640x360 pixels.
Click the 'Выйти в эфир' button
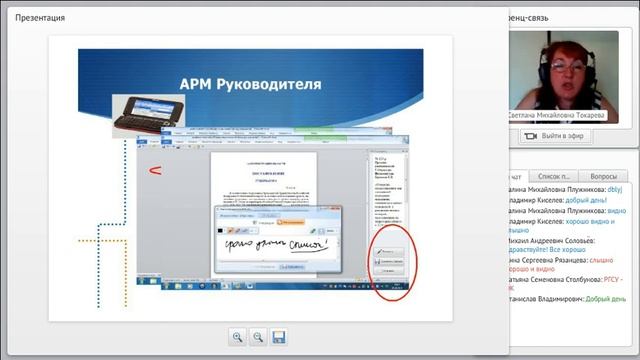pos(555,136)
